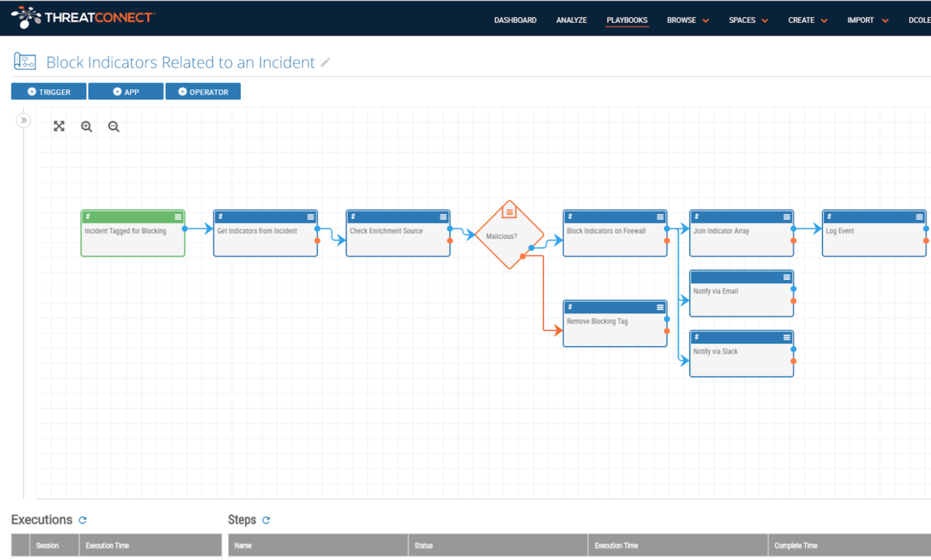931x560 pixels.
Task: Add a new Trigger to the playbook
Action: pos(48,91)
